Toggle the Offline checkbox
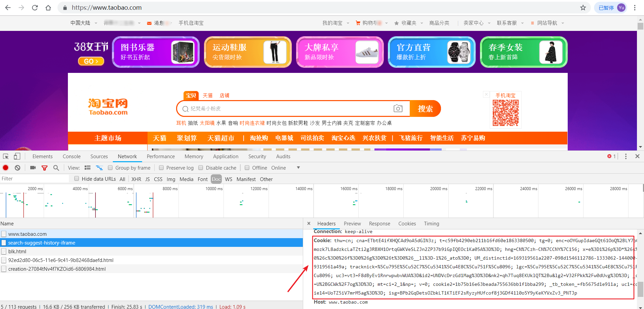Viewport: 644px width, 309px height. [x=247, y=168]
